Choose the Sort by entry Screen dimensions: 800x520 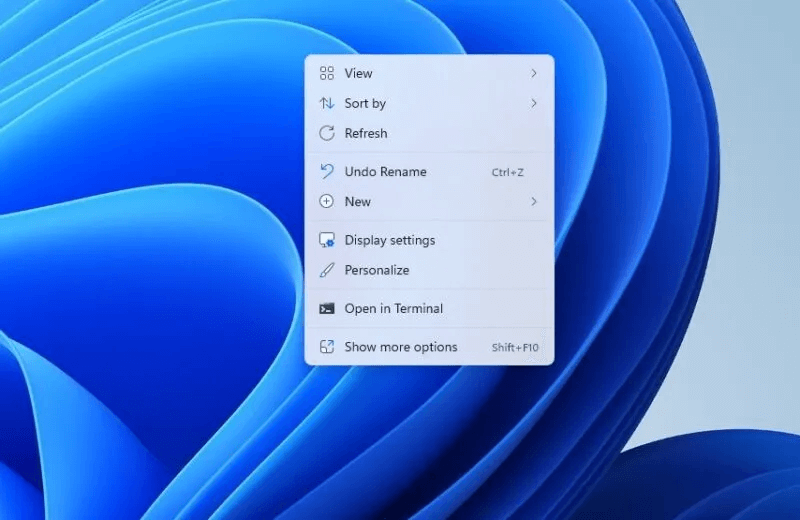pos(429,103)
